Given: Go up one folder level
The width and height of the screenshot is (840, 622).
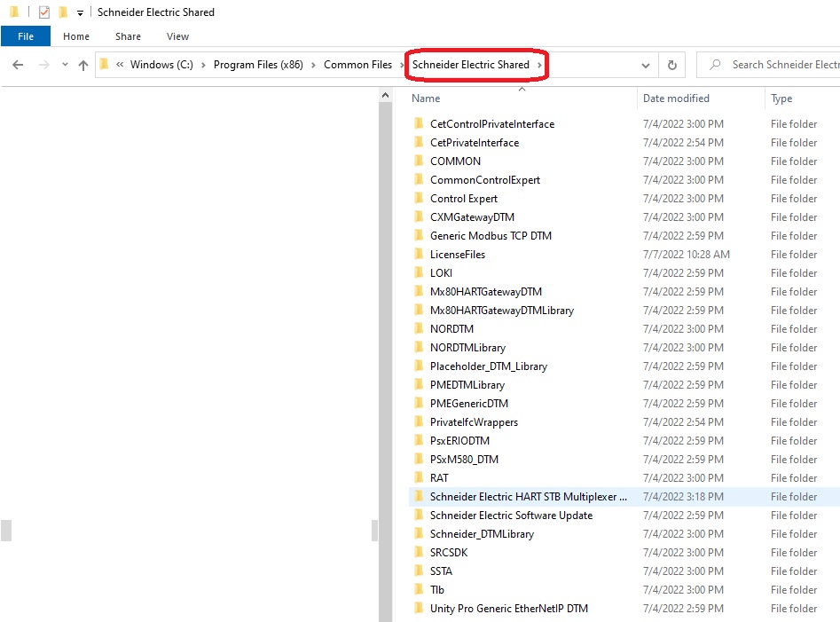Looking at the screenshot, I should (x=83, y=65).
